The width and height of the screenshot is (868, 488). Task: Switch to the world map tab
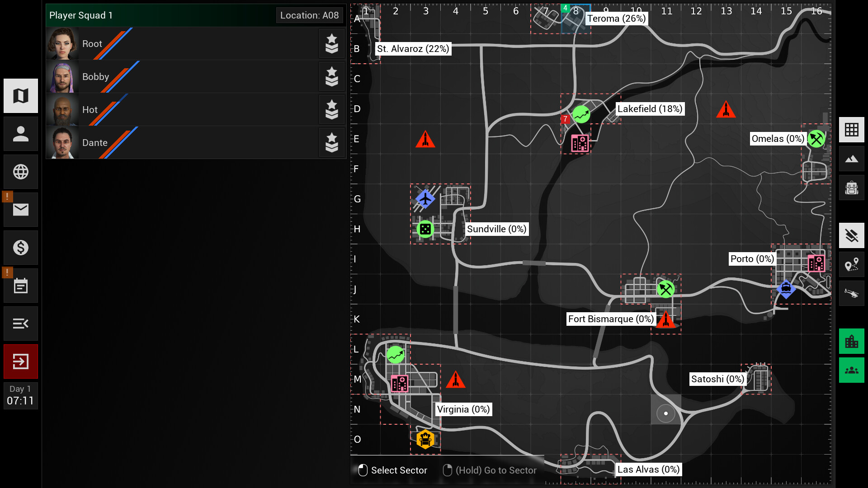(20, 95)
